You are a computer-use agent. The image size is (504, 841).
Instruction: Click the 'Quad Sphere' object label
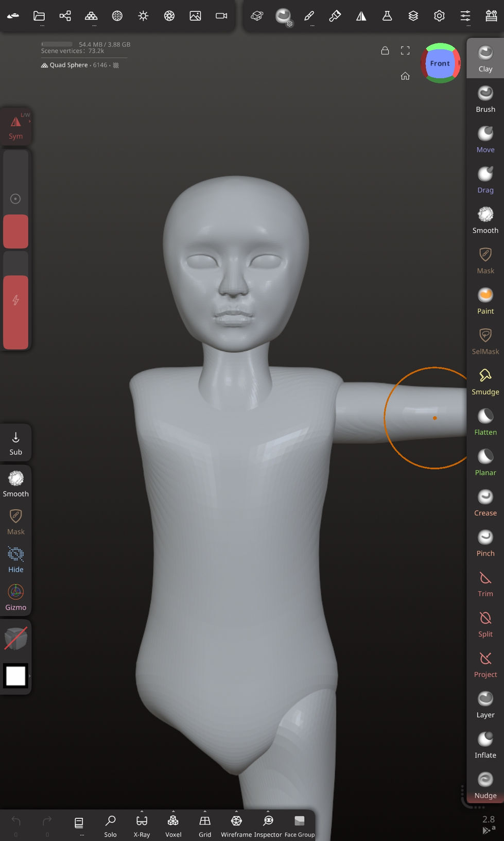coord(68,65)
